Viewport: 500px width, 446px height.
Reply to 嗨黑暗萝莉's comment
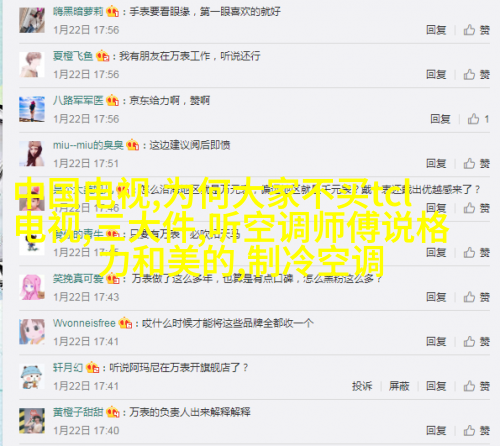[x=436, y=30]
